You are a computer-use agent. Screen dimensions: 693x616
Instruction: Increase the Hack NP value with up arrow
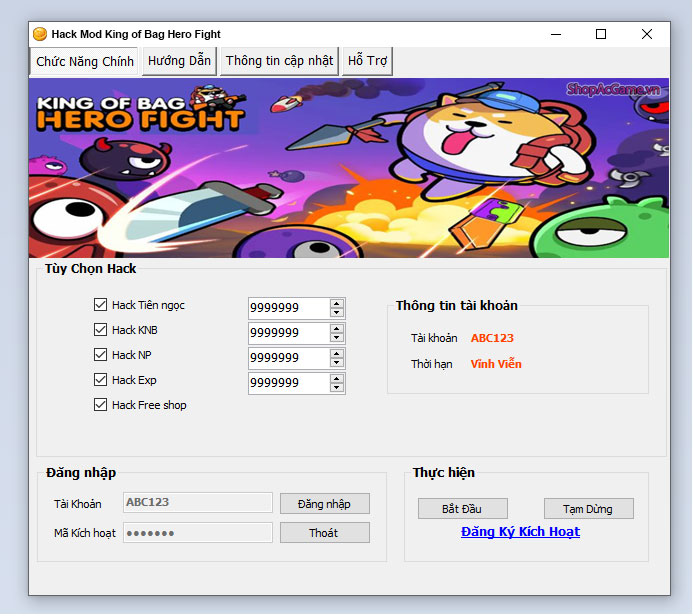coord(337,354)
